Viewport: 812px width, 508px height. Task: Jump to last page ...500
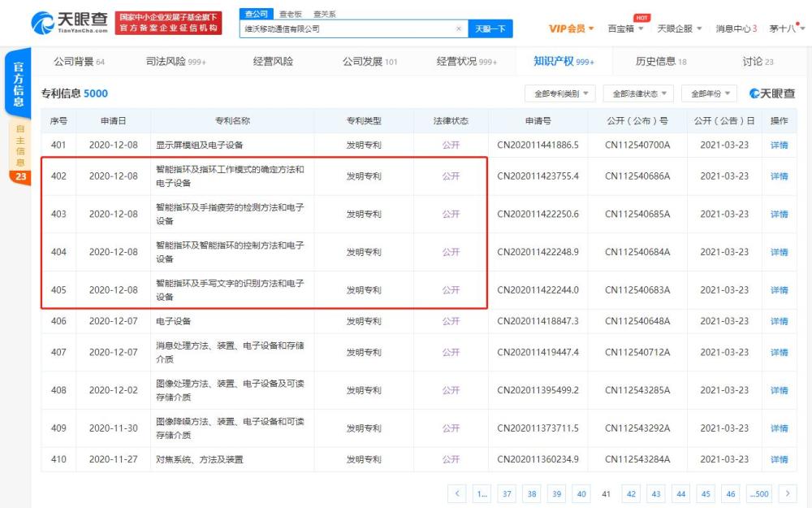point(759,493)
